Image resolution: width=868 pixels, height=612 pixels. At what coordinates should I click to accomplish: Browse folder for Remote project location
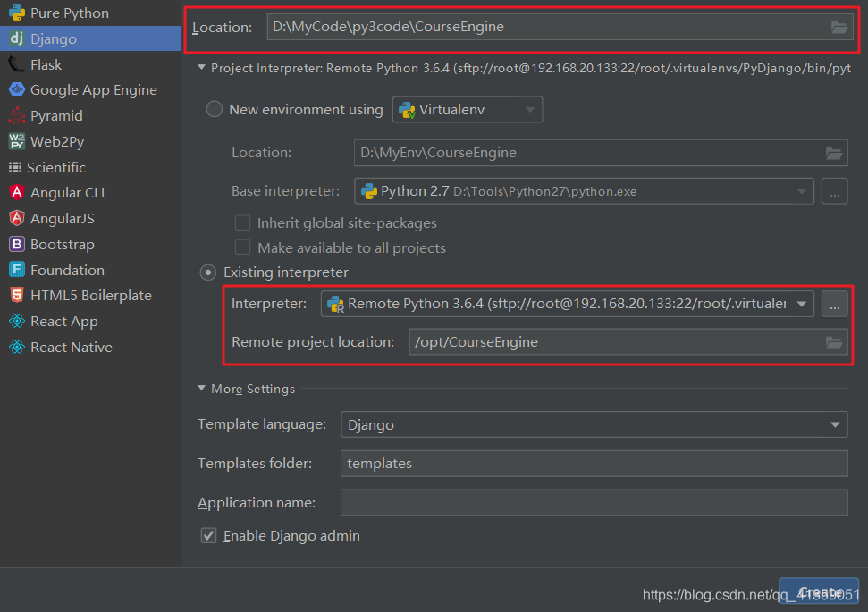(834, 342)
